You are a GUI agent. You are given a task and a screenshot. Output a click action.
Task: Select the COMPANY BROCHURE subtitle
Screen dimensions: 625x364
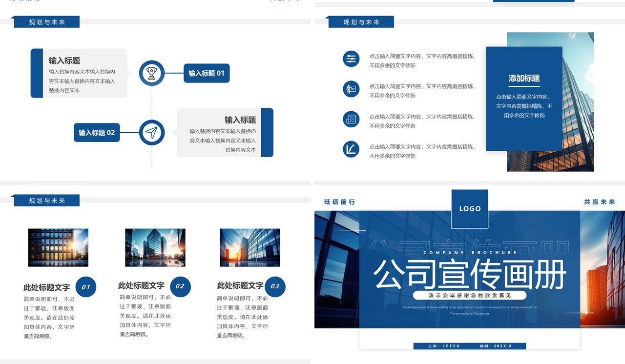[470, 253]
